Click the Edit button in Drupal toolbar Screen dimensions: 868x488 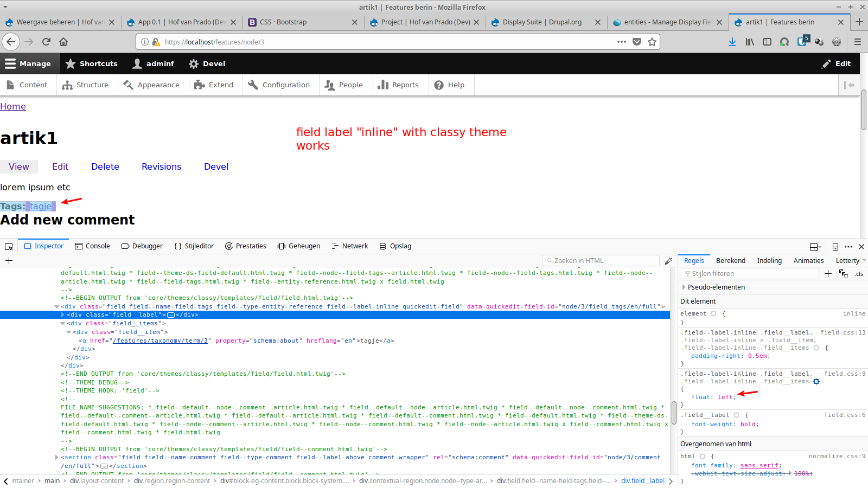click(836, 64)
